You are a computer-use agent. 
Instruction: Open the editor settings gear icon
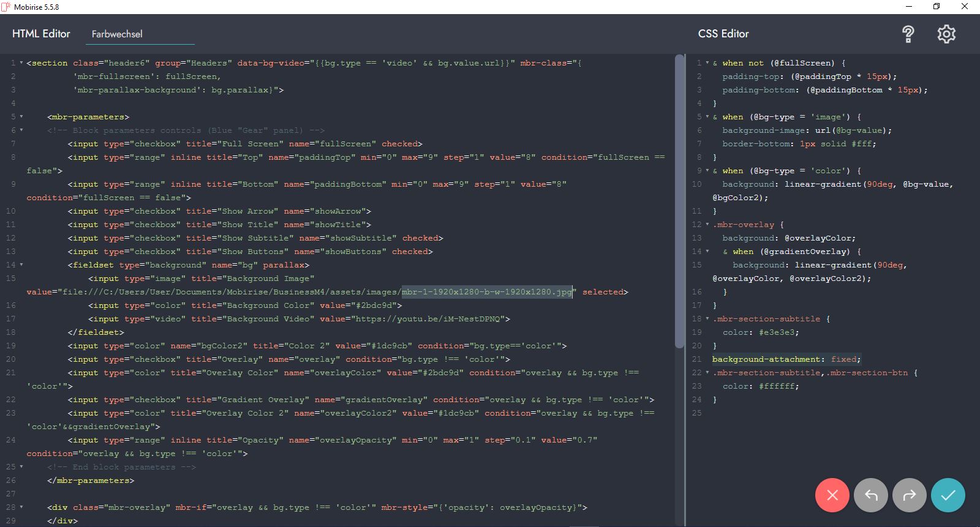tap(946, 34)
